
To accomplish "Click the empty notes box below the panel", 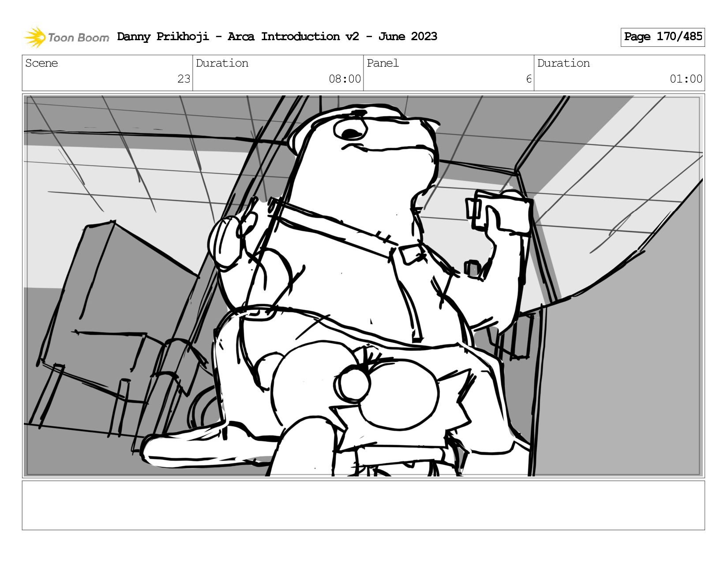I will [363, 505].
